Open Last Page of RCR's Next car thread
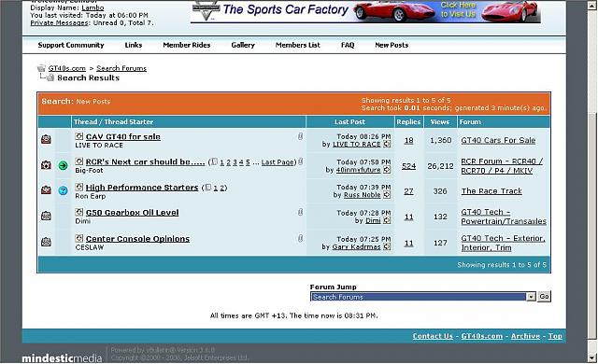The height and width of the screenshot is (364, 598). click(278, 161)
